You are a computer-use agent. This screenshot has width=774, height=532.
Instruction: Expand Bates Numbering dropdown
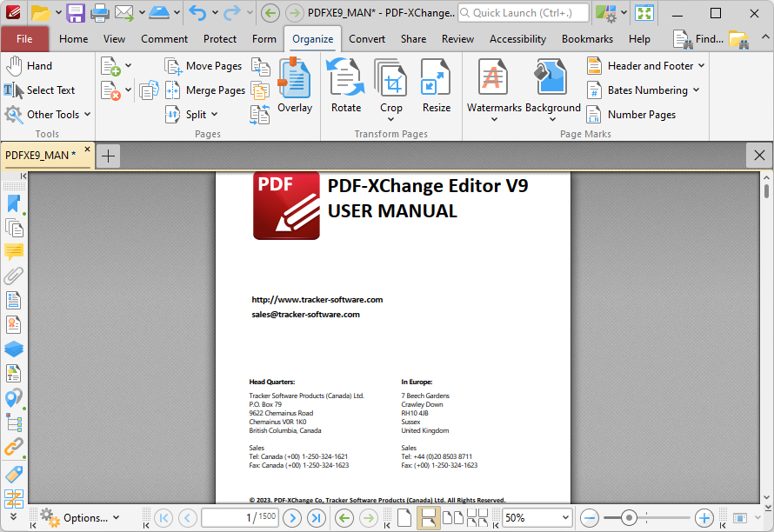tap(696, 90)
